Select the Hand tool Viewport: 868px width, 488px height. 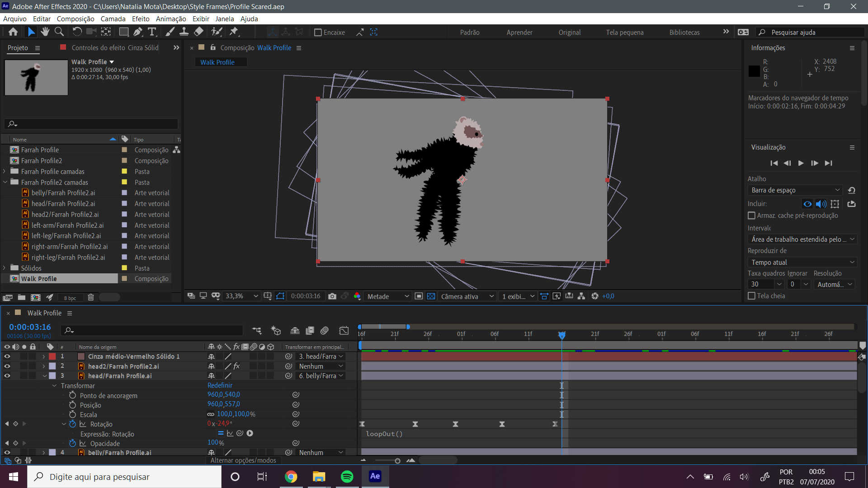coord(45,32)
